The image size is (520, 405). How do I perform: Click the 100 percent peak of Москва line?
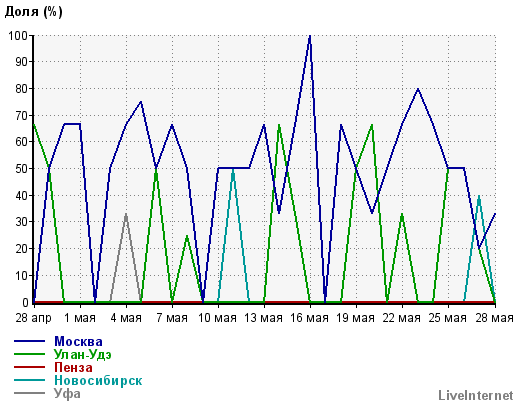[310, 36]
